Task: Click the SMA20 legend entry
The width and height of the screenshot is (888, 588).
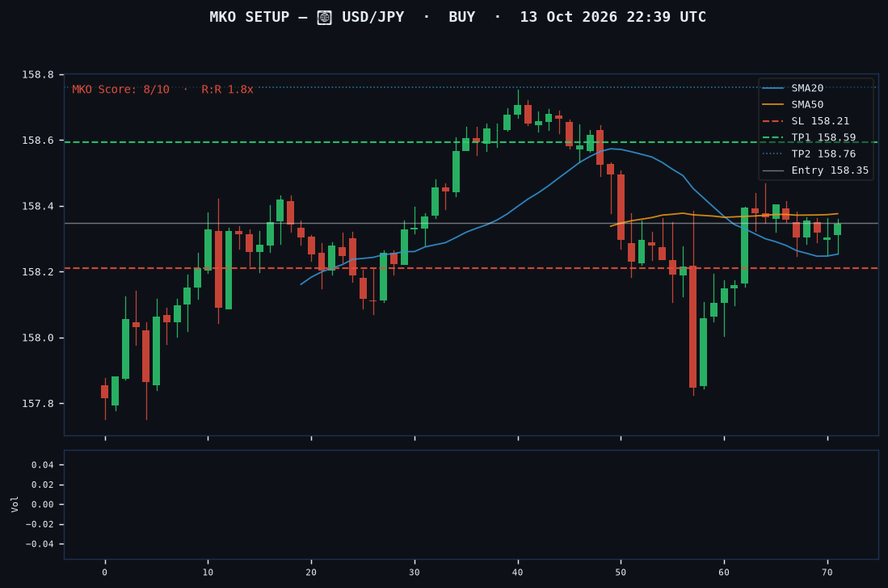Action: point(793,88)
